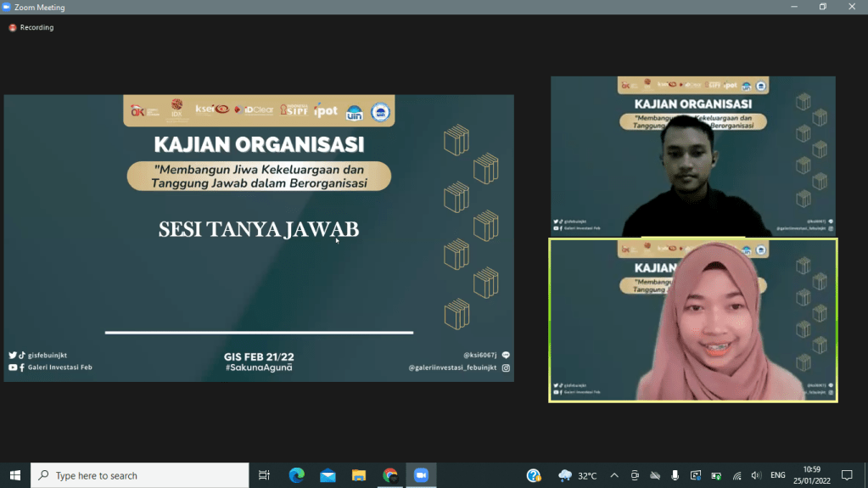Open Task View in the taskbar
Viewport: 868px width, 488px height.
click(x=264, y=475)
